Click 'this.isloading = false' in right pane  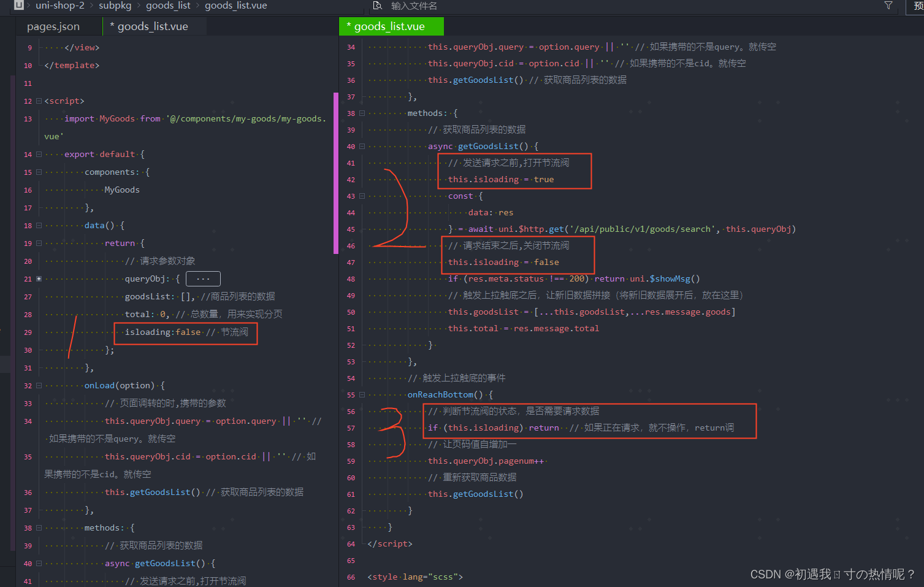[503, 262]
